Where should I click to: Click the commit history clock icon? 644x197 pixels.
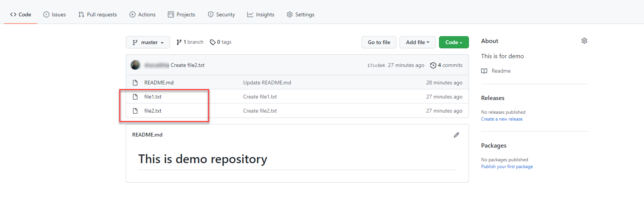[x=433, y=65]
